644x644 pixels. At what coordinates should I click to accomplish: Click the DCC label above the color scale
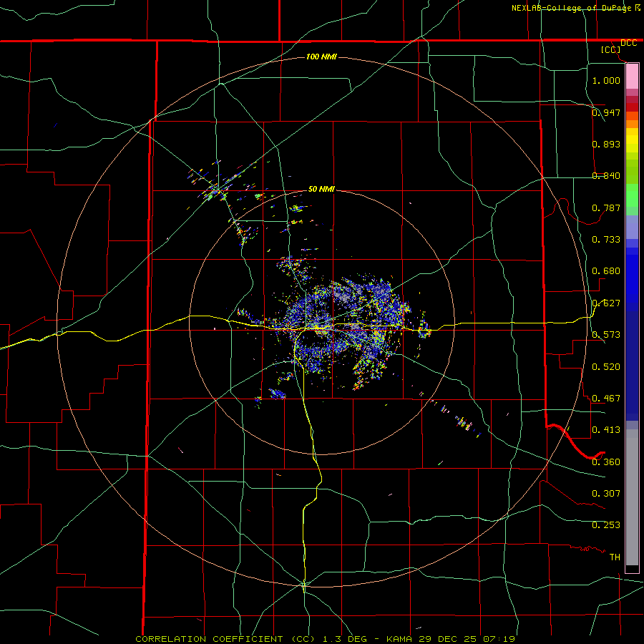coord(629,43)
